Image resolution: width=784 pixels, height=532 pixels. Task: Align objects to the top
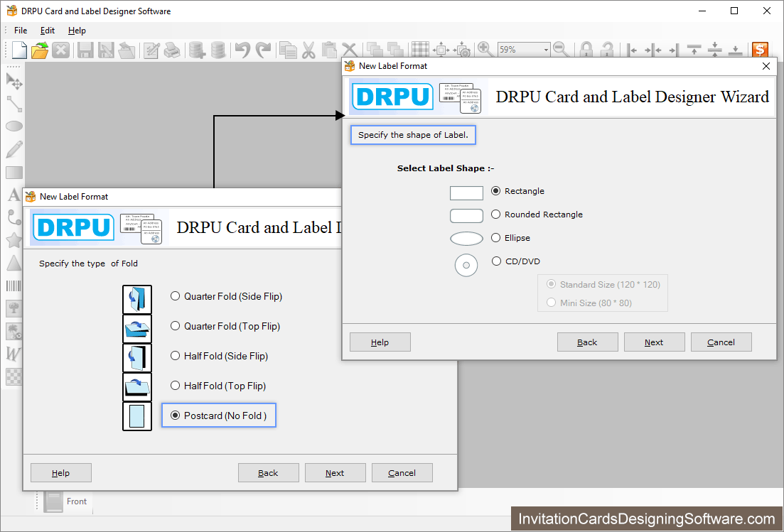694,49
